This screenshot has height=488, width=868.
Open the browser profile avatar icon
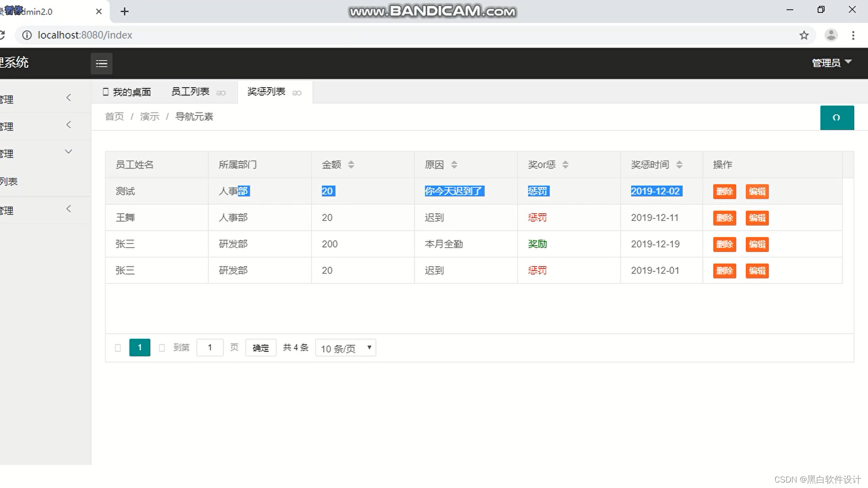(x=831, y=35)
